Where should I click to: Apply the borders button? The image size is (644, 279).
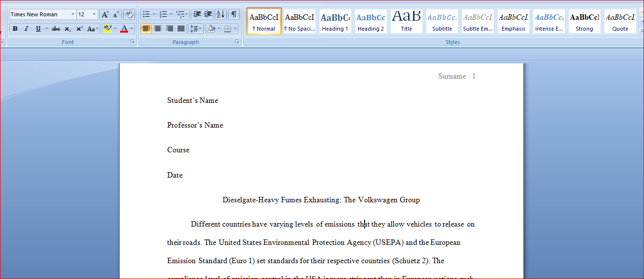(x=228, y=29)
